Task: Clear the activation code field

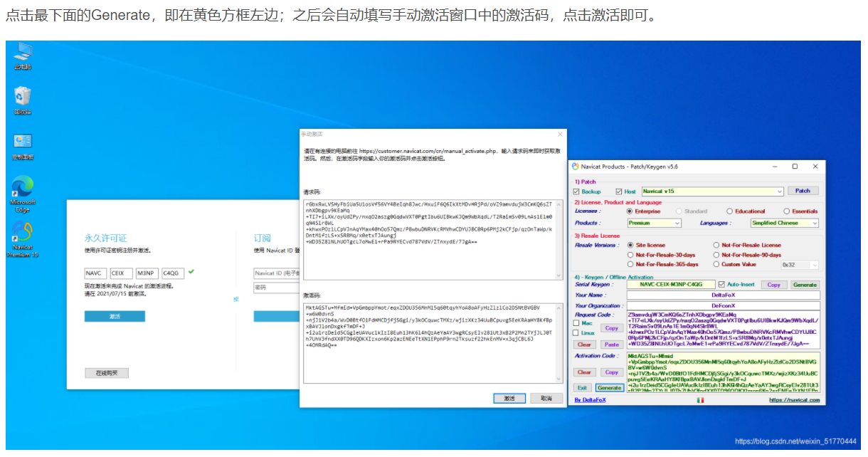Action: point(584,372)
